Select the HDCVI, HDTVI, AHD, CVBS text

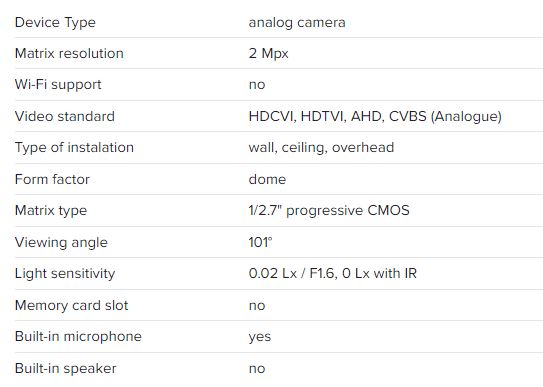tap(338, 116)
